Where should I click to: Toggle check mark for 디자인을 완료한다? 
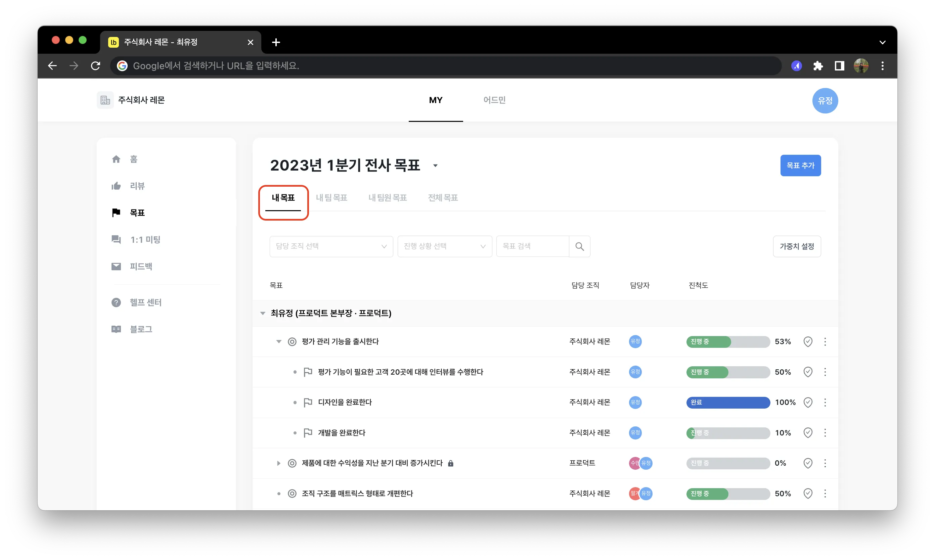(x=808, y=402)
